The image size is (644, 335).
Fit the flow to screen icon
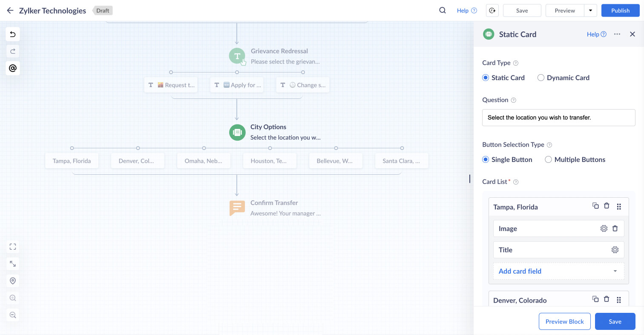click(13, 247)
